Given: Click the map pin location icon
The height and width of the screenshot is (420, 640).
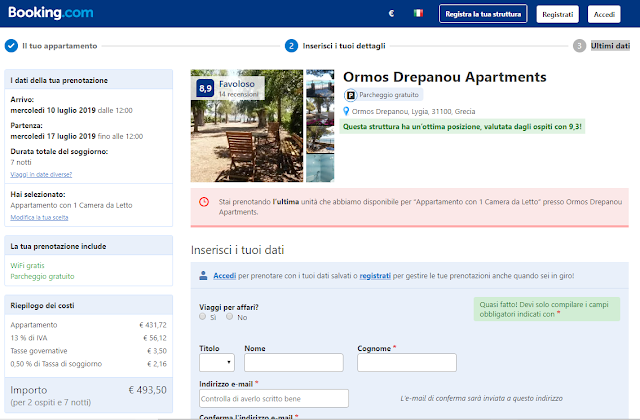Looking at the screenshot, I should click(346, 111).
